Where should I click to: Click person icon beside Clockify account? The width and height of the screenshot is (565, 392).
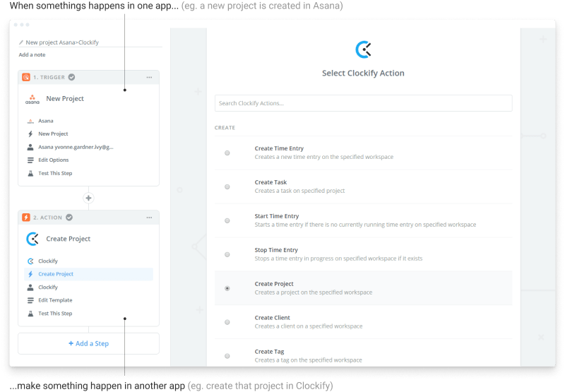click(x=30, y=287)
